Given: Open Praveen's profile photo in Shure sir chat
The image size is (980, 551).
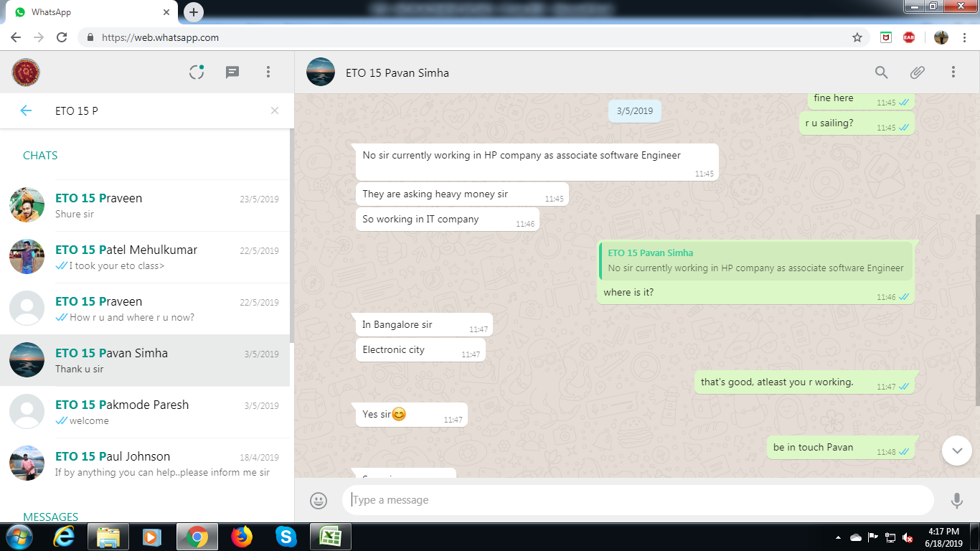Looking at the screenshot, I should point(27,205).
